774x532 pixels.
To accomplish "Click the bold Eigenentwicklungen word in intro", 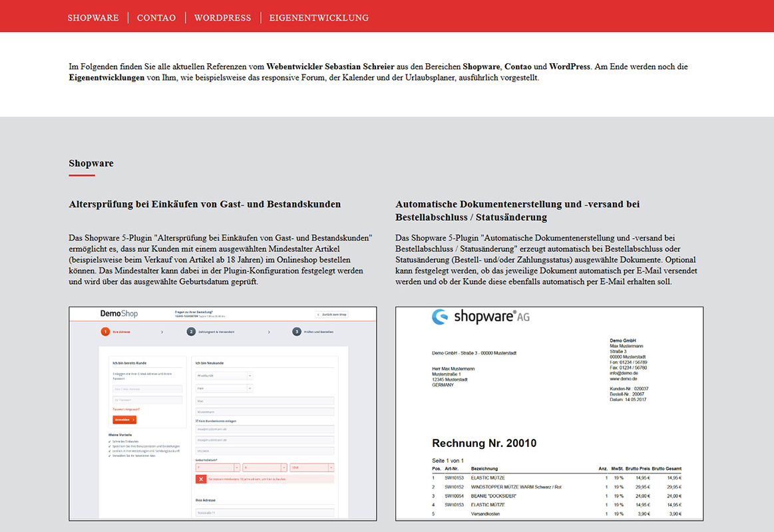I will coord(106,77).
